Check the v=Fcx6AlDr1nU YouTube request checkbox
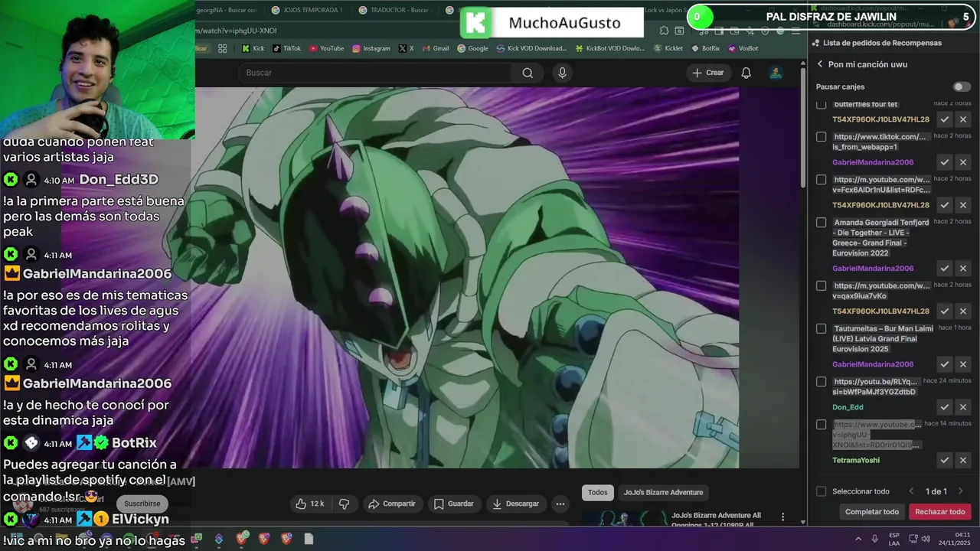Viewport: 980px width, 551px height. pos(822,180)
